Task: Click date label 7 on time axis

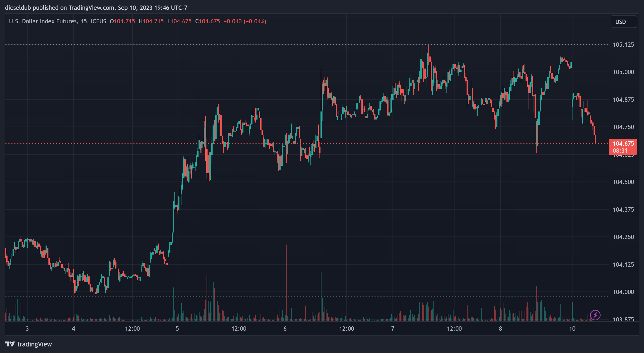Action: click(x=393, y=329)
